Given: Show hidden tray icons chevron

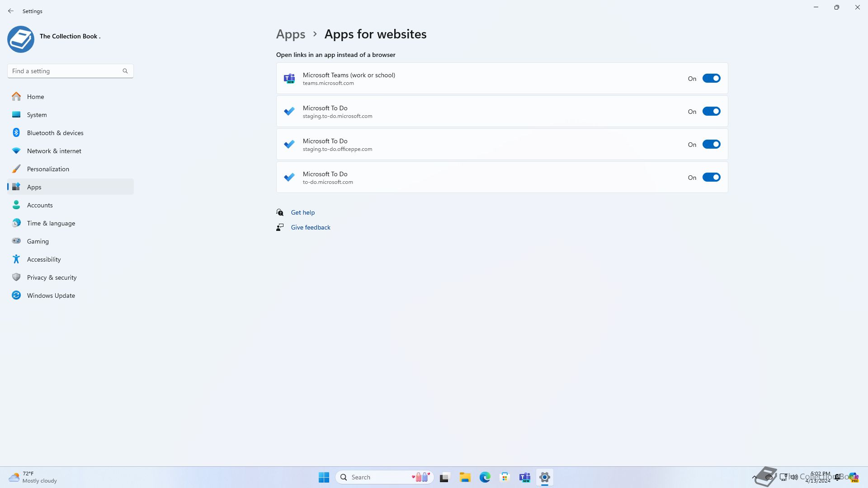Looking at the screenshot, I should [x=754, y=477].
